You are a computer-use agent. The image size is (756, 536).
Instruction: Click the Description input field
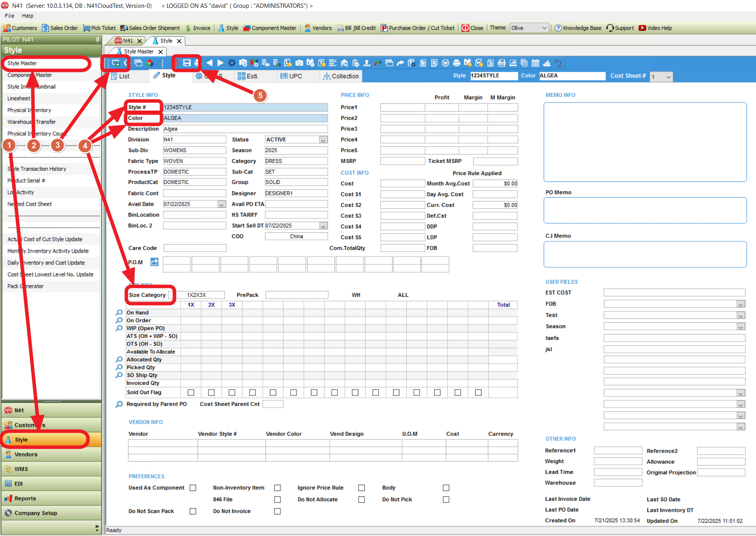pos(245,129)
